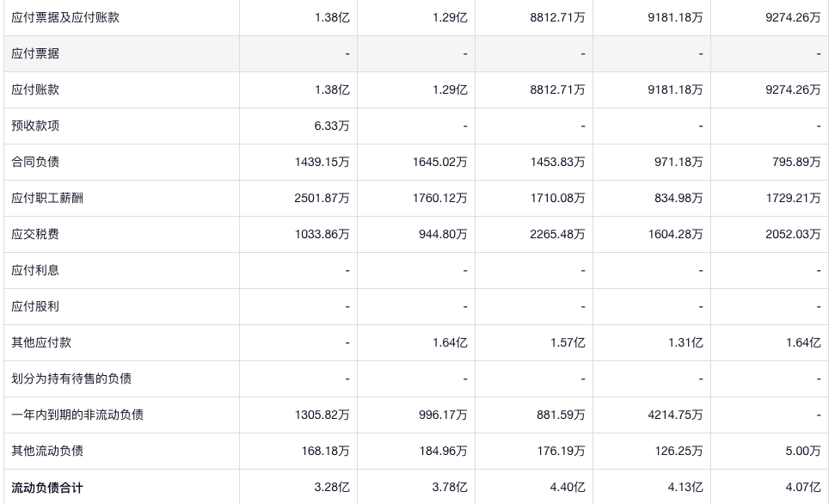Image resolution: width=829 pixels, height=504 pixels.
Task: Click the 其他应付款 row label
Action: [x=41, y=342]
